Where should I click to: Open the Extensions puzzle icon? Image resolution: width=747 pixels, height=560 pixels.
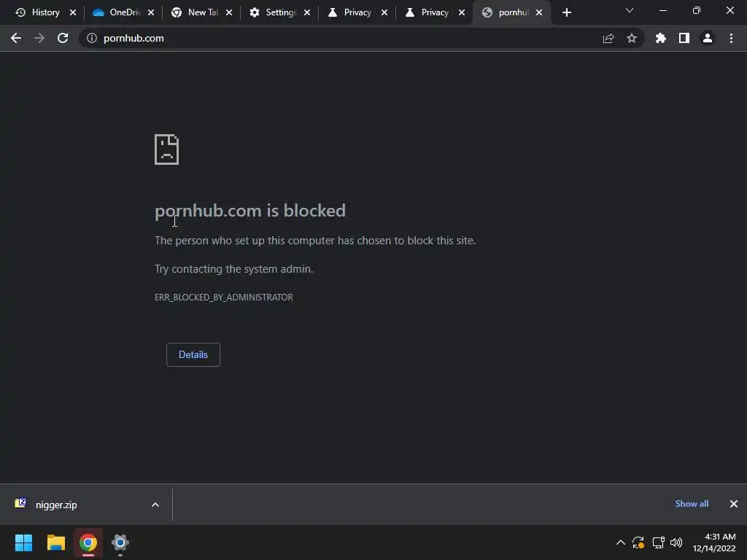tap(661, 38)
